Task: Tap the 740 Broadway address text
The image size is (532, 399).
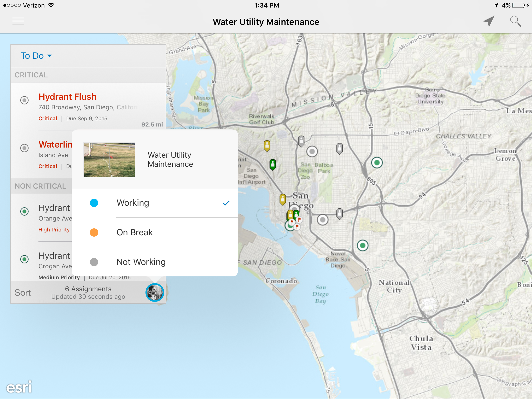Action: (x=88, y=107)
